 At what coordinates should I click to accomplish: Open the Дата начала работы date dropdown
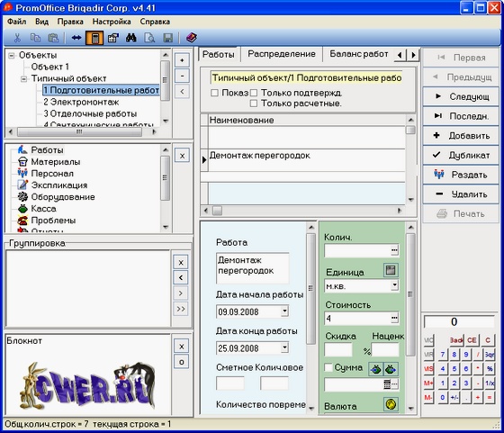pyautogui.click(x=284, y=311)
